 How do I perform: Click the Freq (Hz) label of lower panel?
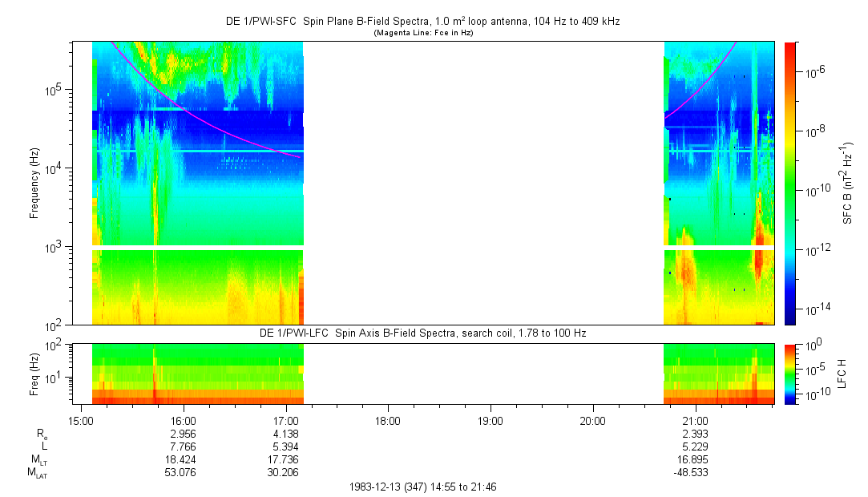34,373
